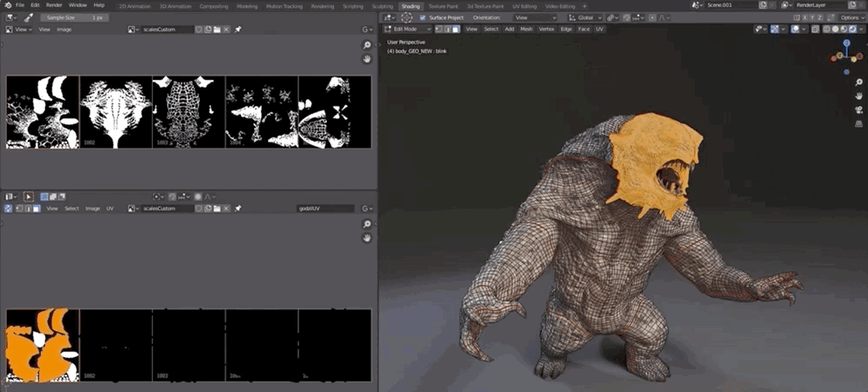Viewport: 868px width, 392px height.
Task: Click the zoom magnifier icon in the 3D viewport
Action: click(858, 83)
